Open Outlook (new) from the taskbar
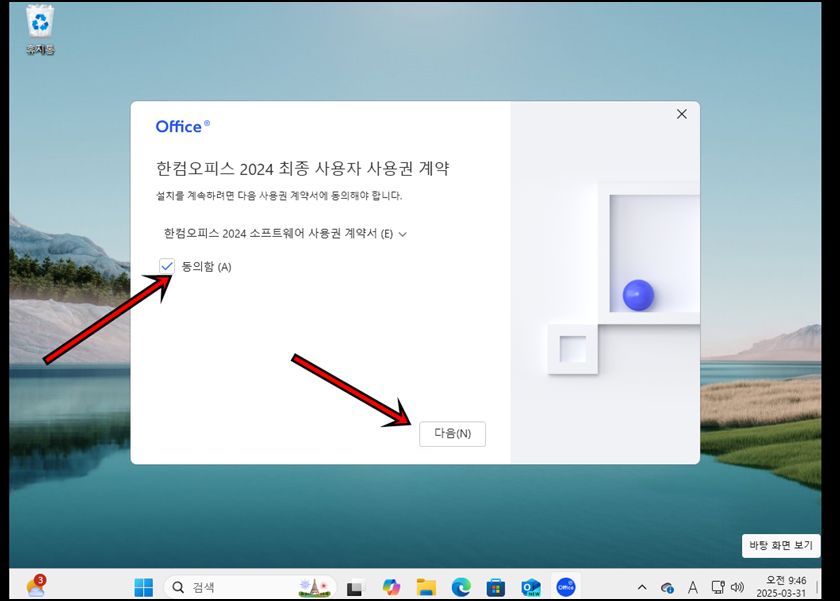Screen dimensions: 840x601 [531, 588]
